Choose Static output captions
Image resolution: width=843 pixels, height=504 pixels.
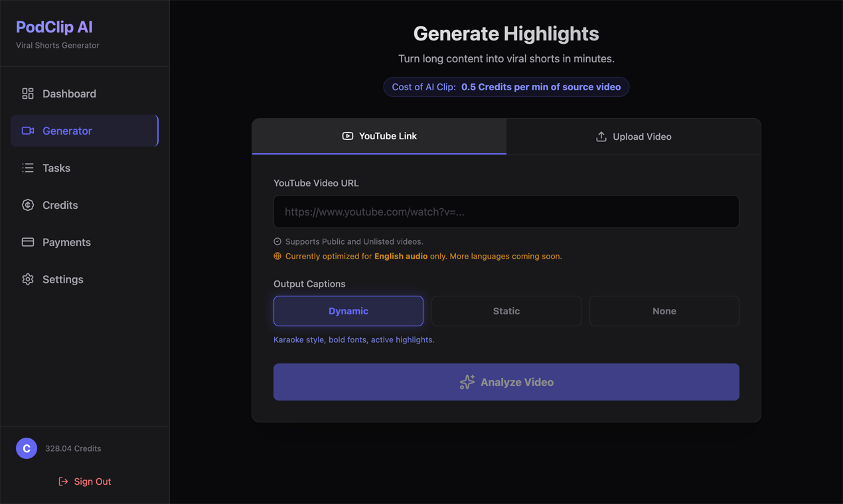(x=506, y=311)
